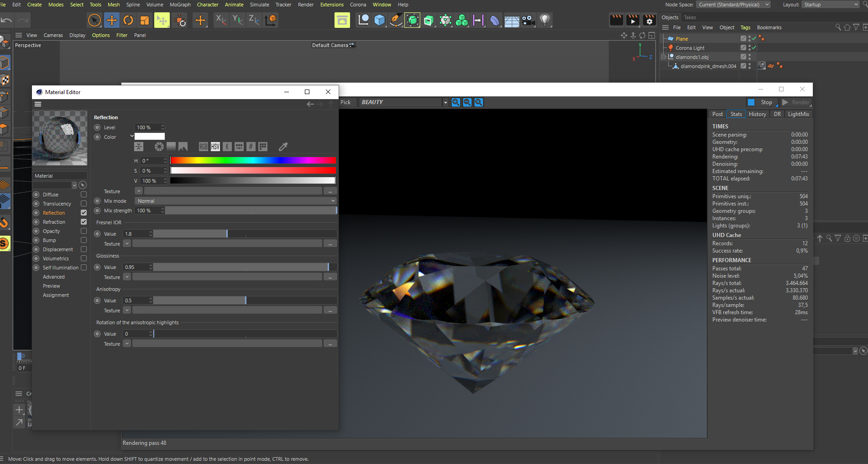The height and width of the screenshot is (464, 868).
Task: Enable the Translucency channel checkbox
Action: [x=84, y=204]
